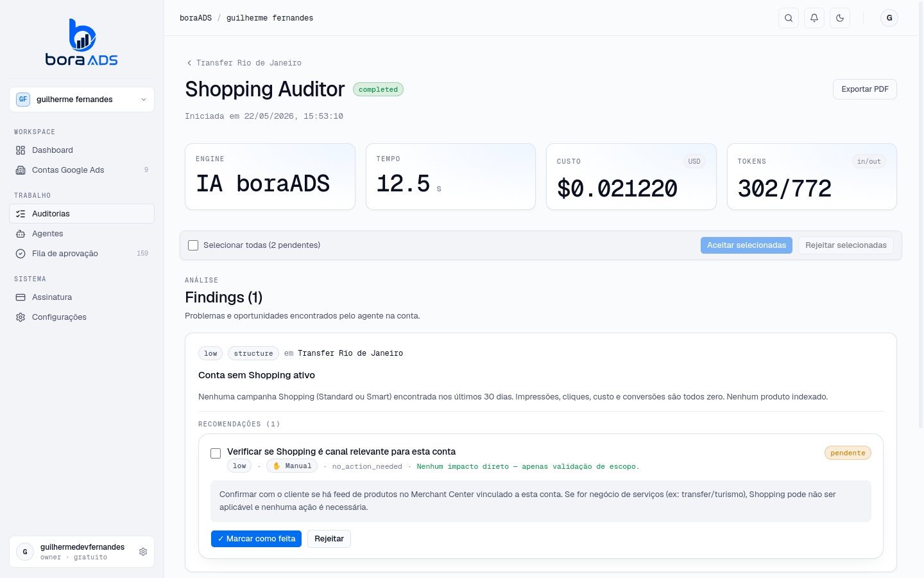
Task: Click the Conta sem Shopping ativo title
Action: (x=257, y=375)
